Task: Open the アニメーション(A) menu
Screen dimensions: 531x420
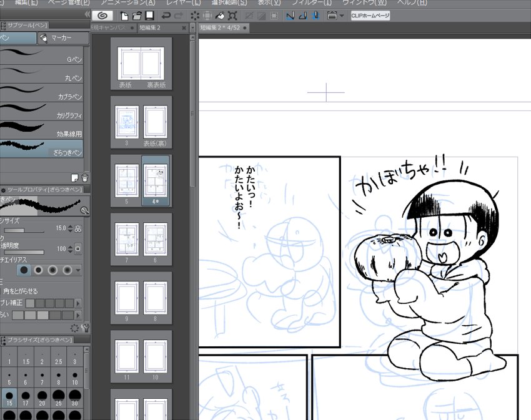Action: click(x=128, y=2)
